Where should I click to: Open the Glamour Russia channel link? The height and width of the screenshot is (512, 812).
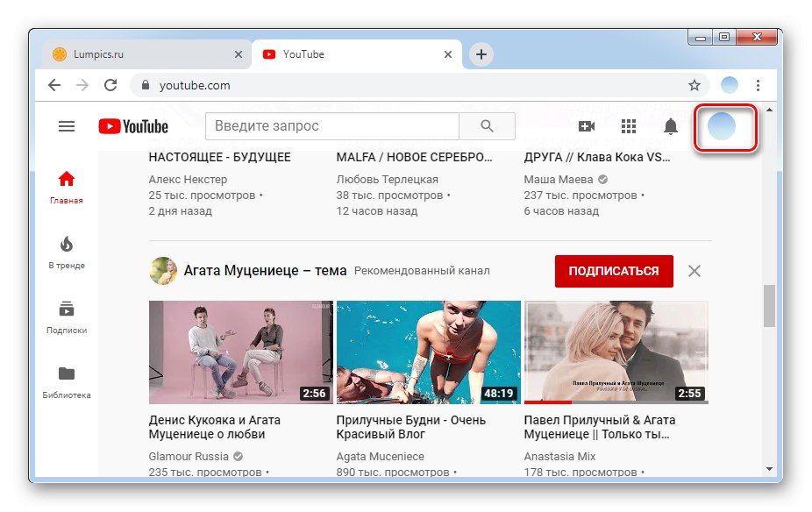click(x=189, y=456)
